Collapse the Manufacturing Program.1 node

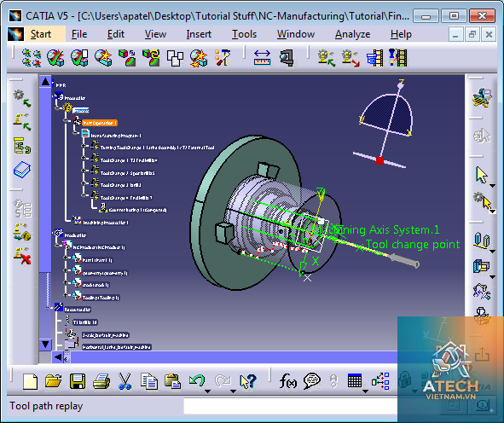(75, 133)
